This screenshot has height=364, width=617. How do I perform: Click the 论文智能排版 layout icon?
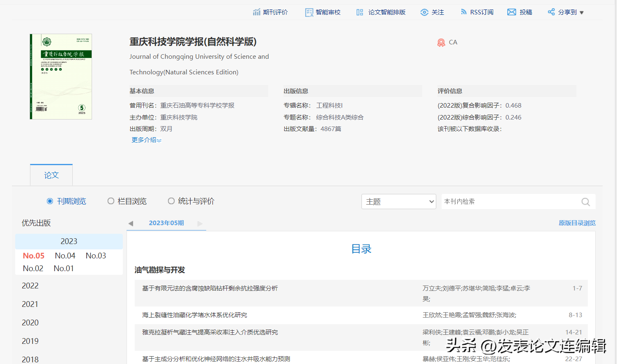(x=360, y=12)
